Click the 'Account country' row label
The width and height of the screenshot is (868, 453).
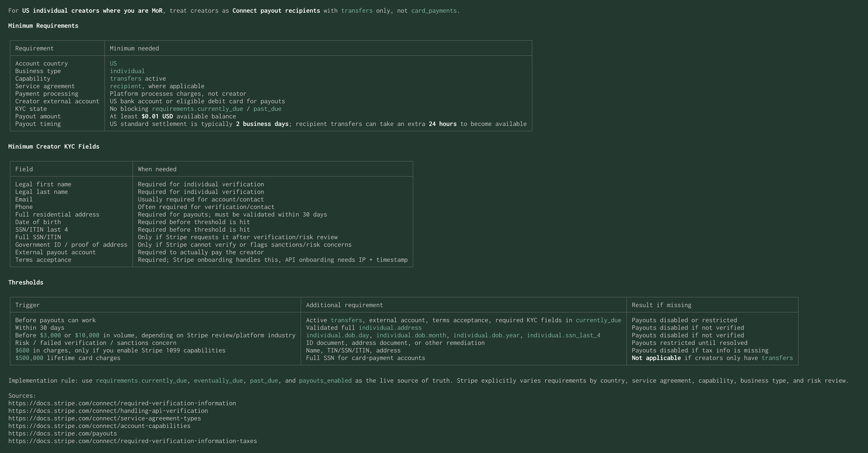(x=42, y=64)
